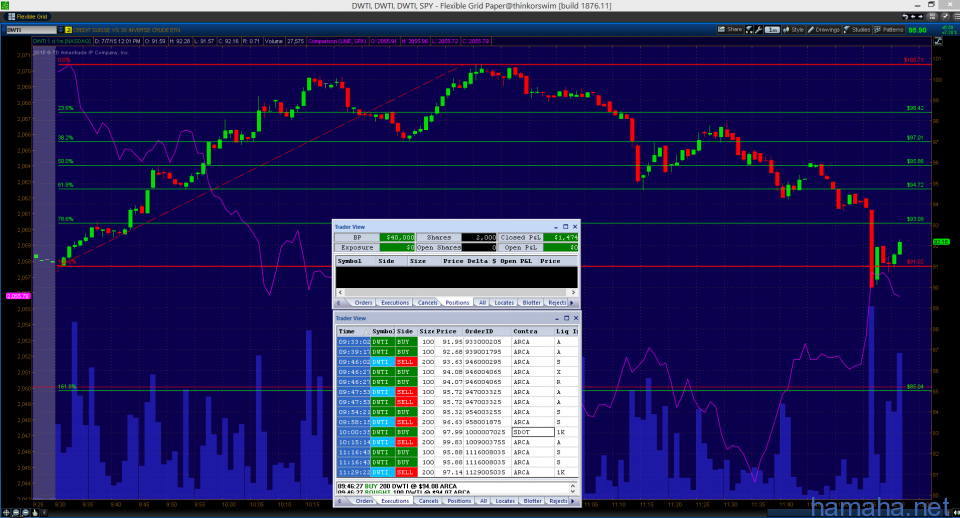The height and width of the screenshot is (518, 960).
Task: Click the DWTI symbol input field
Action: 32,30
